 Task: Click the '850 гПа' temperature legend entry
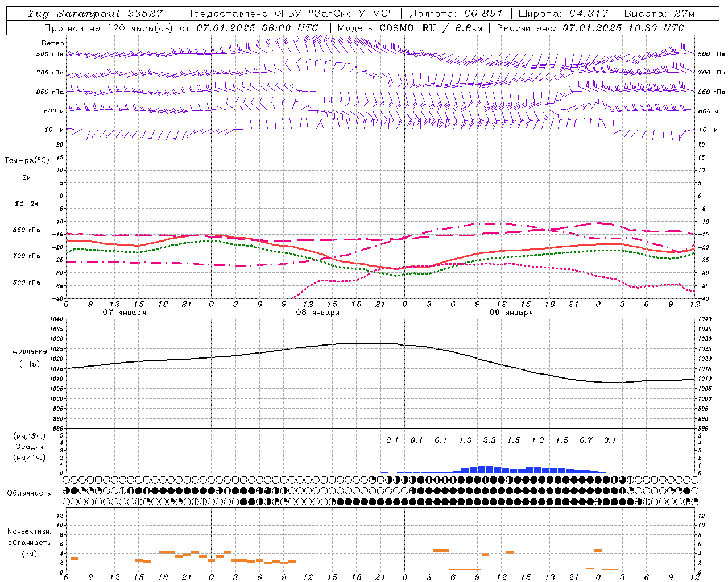(x=27, y=230)
